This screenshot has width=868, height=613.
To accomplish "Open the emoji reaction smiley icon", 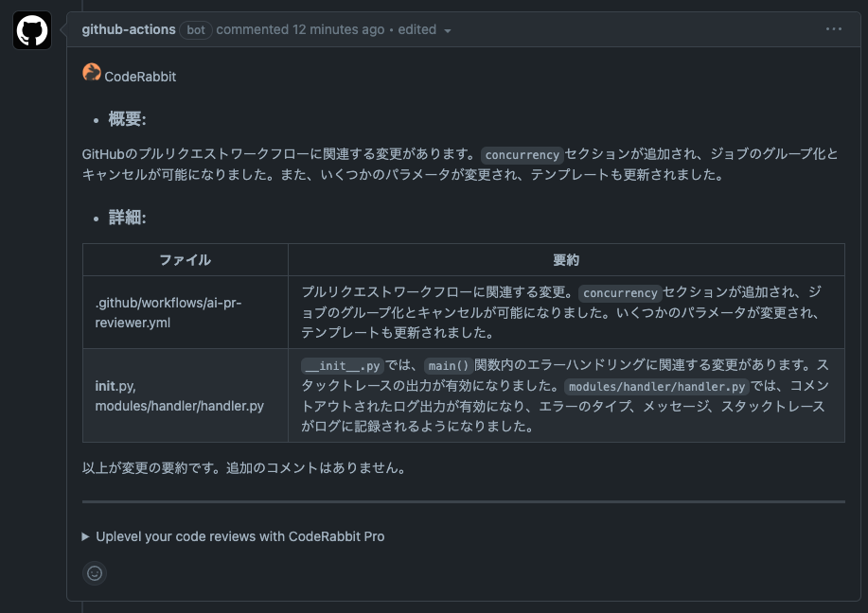I will [94, 573].
